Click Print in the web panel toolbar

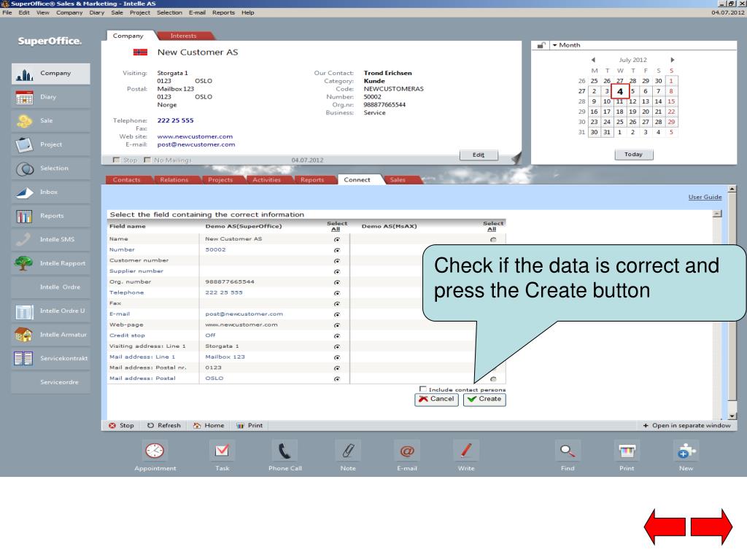(249, 426)
